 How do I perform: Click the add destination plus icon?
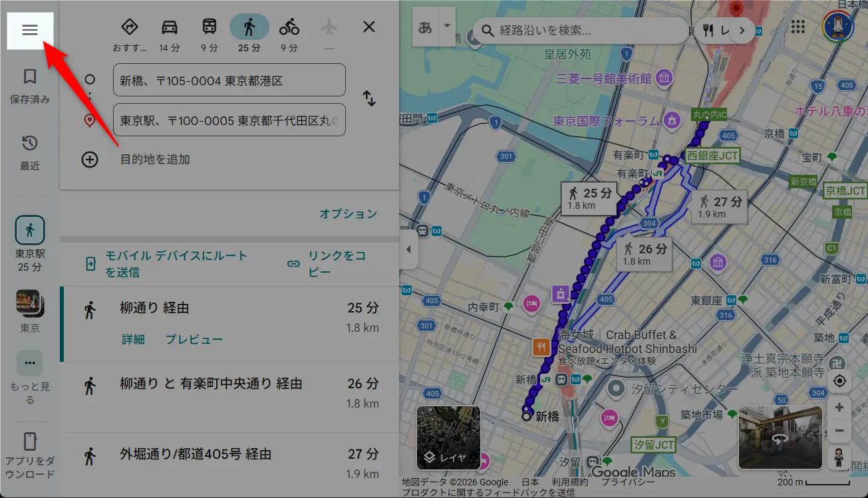90,160
